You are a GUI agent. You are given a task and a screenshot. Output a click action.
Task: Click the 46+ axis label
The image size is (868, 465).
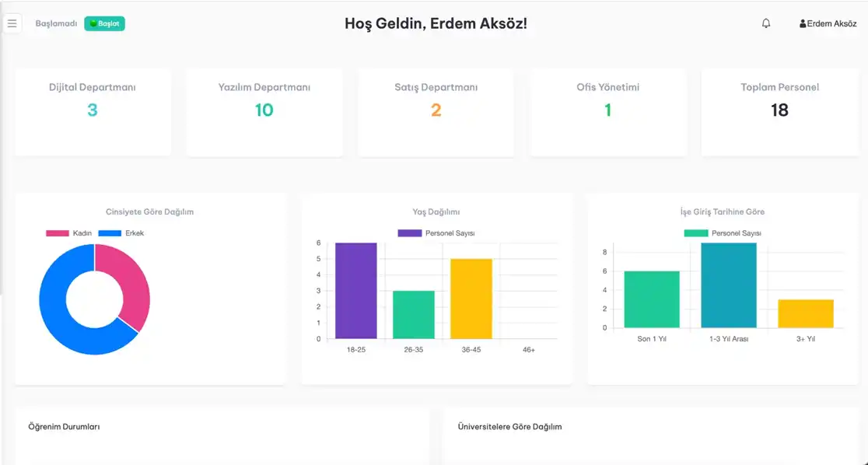pyautogui.click(x=529, y=350)
